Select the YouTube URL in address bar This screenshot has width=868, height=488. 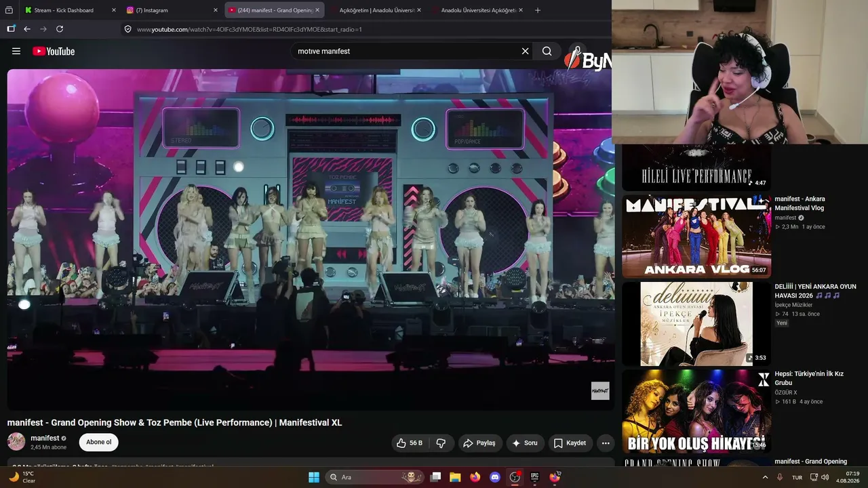click(250, 29)
